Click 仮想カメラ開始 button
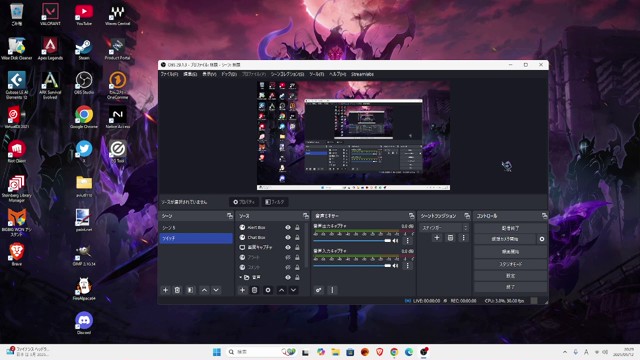Image resolution: width=640 pixels, height=360 pixels. [x=505, y=239]
